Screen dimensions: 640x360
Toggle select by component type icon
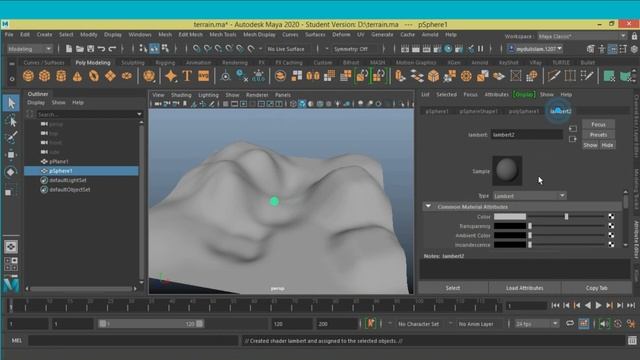(x=165, y=49)
